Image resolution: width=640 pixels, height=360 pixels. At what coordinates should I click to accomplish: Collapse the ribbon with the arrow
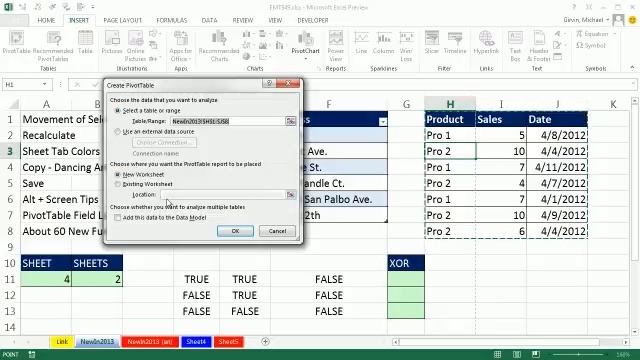pos(632,68)
